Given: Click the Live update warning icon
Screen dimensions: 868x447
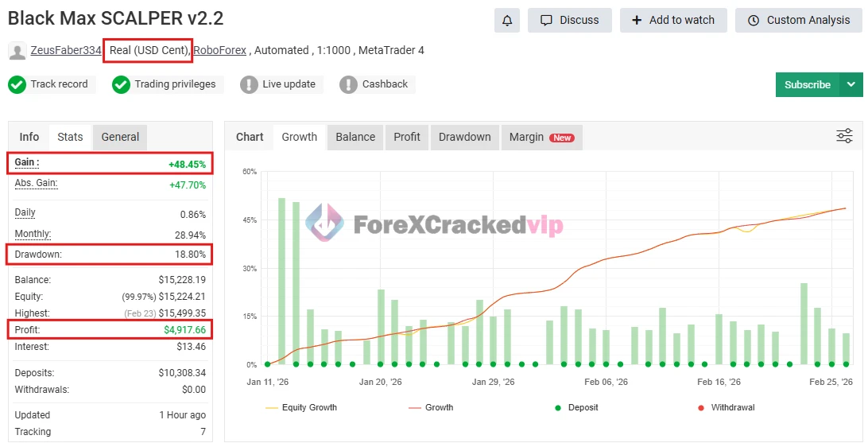Looking at the screenshot, I should point(249,84).
